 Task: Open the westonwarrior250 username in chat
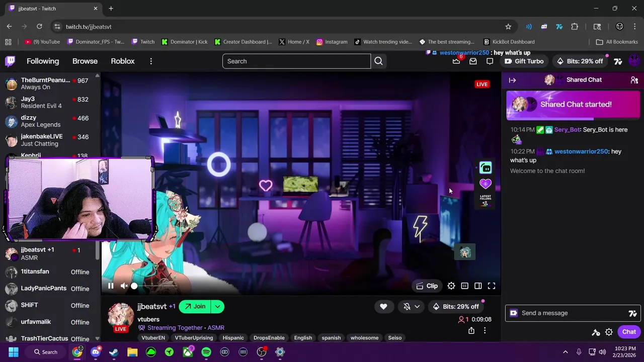tap(581, 151)
